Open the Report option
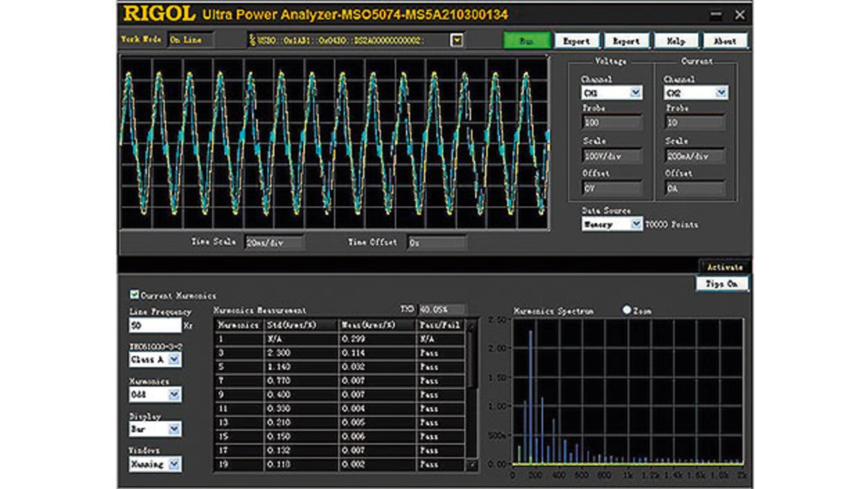The width and height of the screenshot is (868, 489). point(626,41)
